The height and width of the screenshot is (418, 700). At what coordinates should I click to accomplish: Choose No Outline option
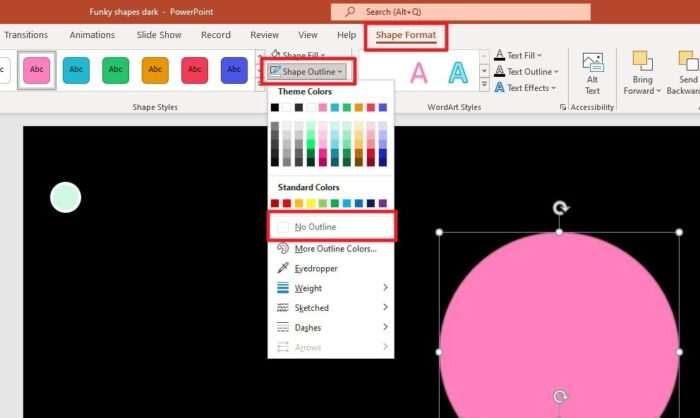331,227
